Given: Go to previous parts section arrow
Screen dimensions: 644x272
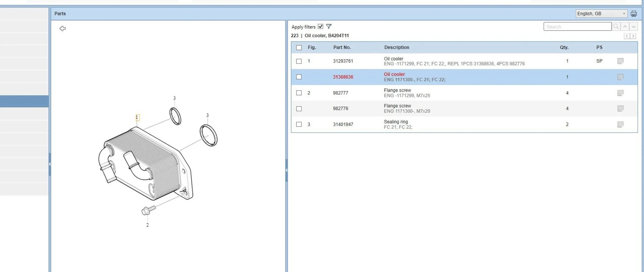Looking at the screenshot, I should pos(627,36).
